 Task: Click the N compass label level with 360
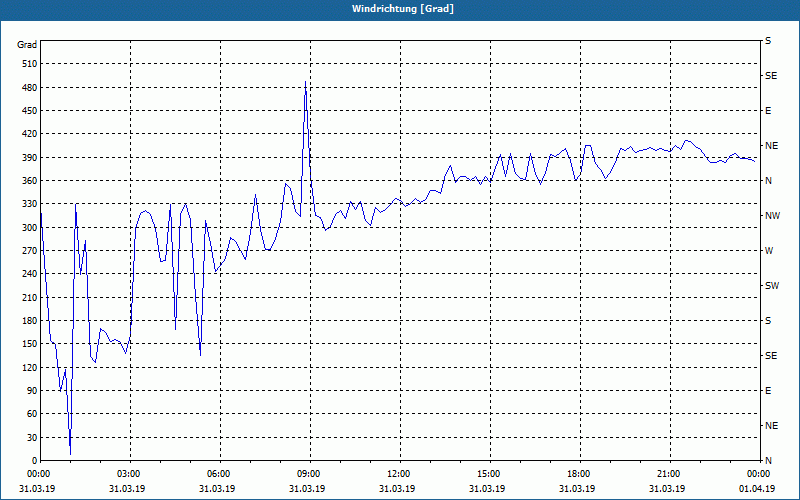(768, 181)
